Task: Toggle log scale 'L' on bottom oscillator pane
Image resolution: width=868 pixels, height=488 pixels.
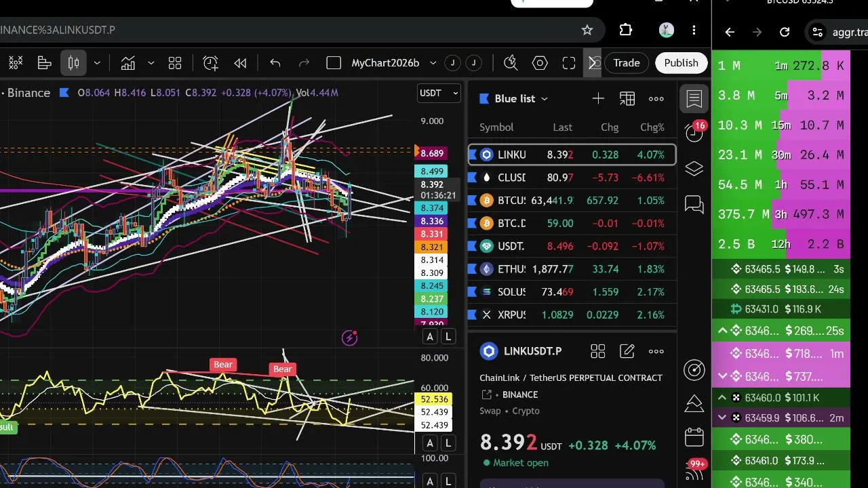Action: click(448, 481)
